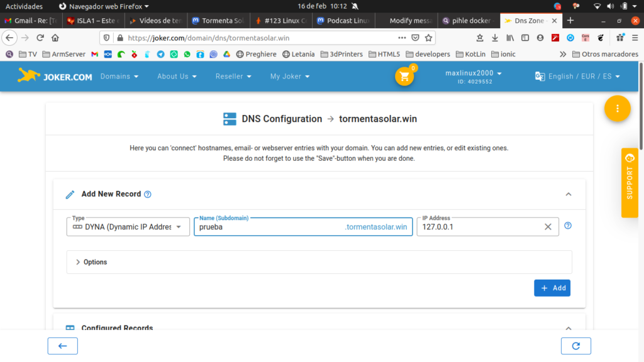Image resolution: width=644 pixels, height=362 pixels.
Task: Open the Preghiere bookmark
Action: (257, 54)
